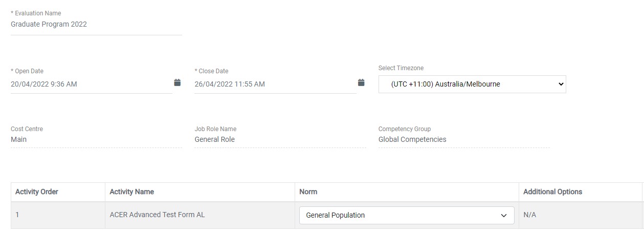Click the Select Timezone label
Image resolution: width=644 pixels, height=232 pixels.
(401, 68)
